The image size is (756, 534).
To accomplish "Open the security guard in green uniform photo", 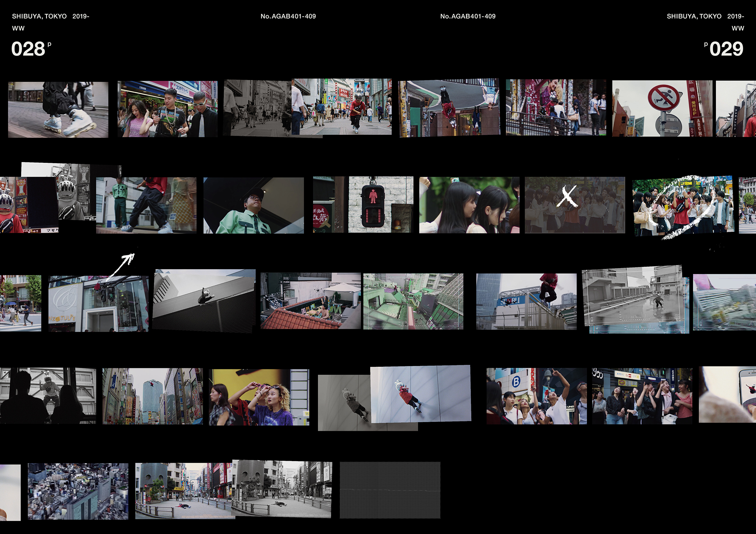I will (x=253, y=205).
